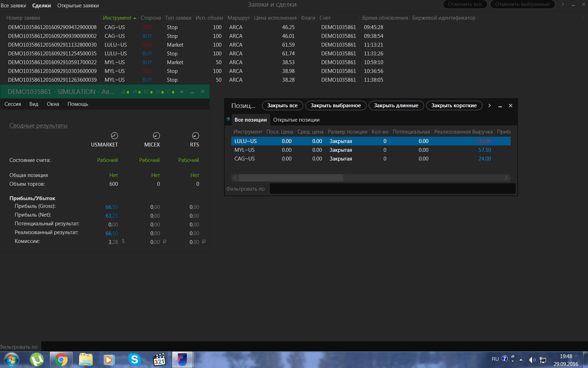Click the volume speaker tray icon

pos(532,360)
